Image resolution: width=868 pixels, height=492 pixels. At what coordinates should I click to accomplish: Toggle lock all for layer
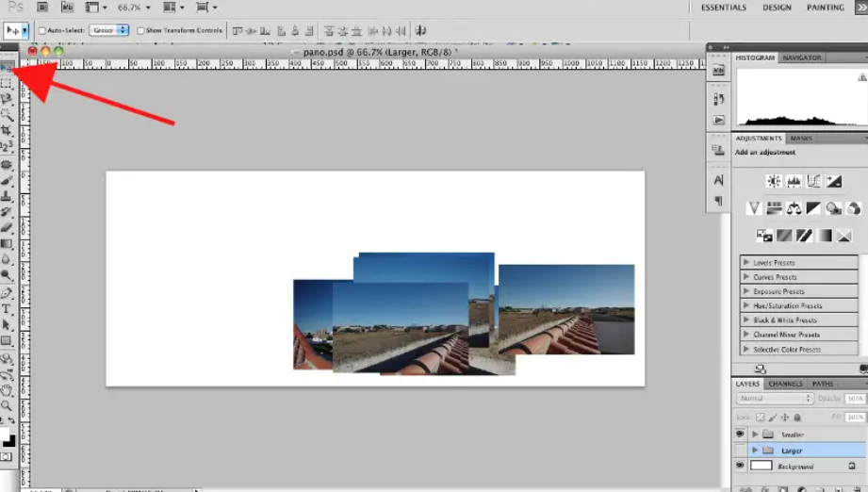click(x=797, y=418)
